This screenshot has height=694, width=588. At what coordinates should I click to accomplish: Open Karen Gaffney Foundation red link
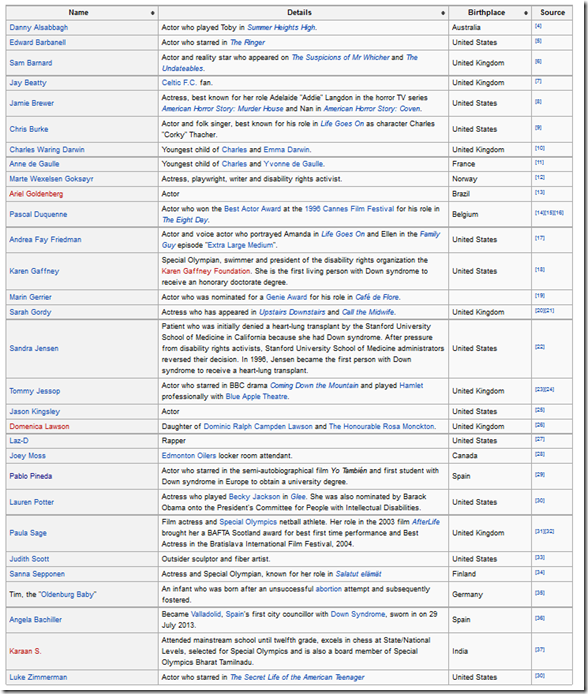point(206,271)
